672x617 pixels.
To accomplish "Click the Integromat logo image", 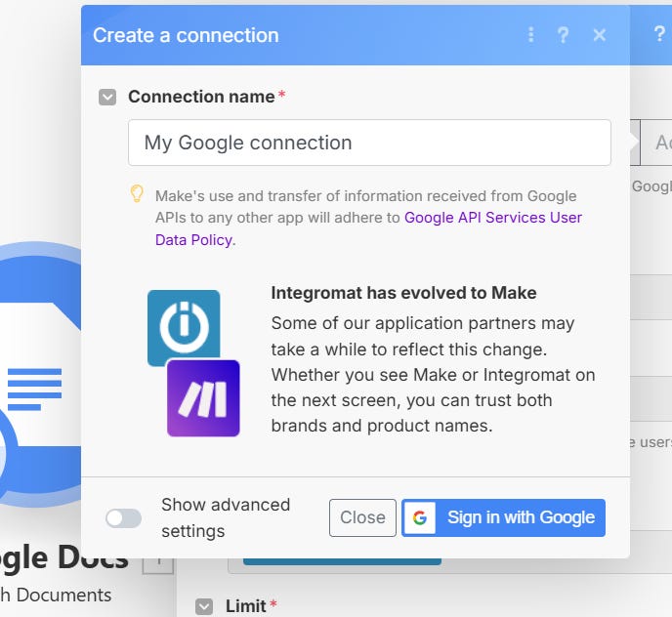I will point(184,325).
